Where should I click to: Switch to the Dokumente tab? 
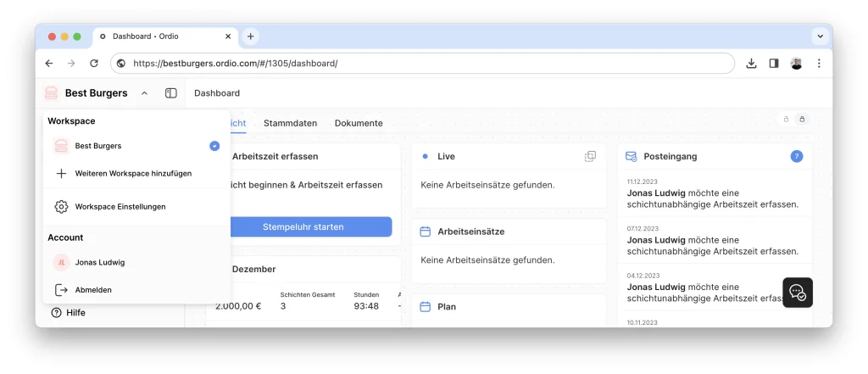click(x=359, y=123)
